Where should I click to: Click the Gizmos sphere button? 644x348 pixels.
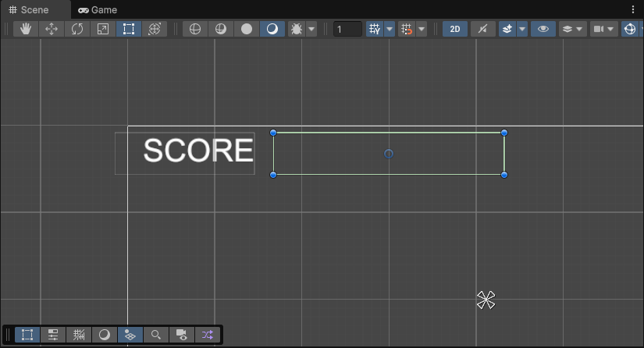point(630,29)
